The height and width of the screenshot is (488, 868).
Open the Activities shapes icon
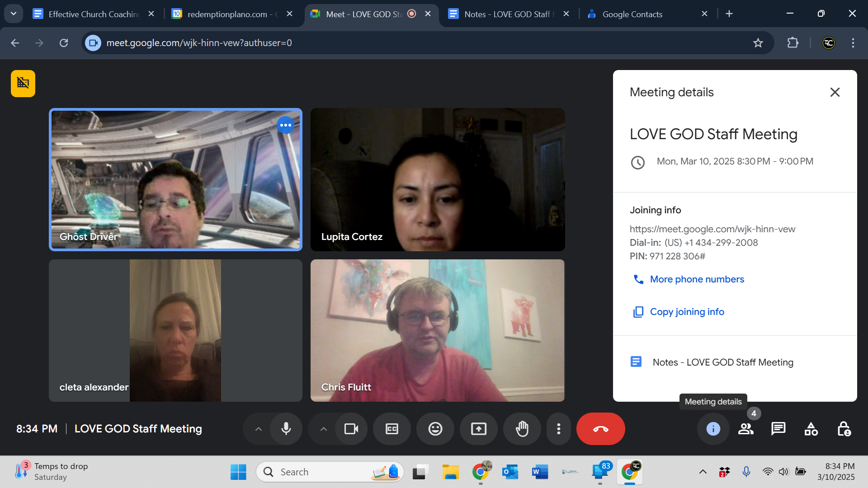pos(811,429)
